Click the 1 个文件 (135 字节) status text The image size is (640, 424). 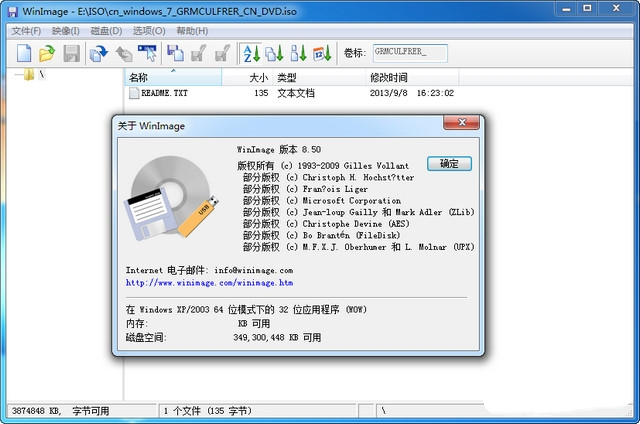207,411
